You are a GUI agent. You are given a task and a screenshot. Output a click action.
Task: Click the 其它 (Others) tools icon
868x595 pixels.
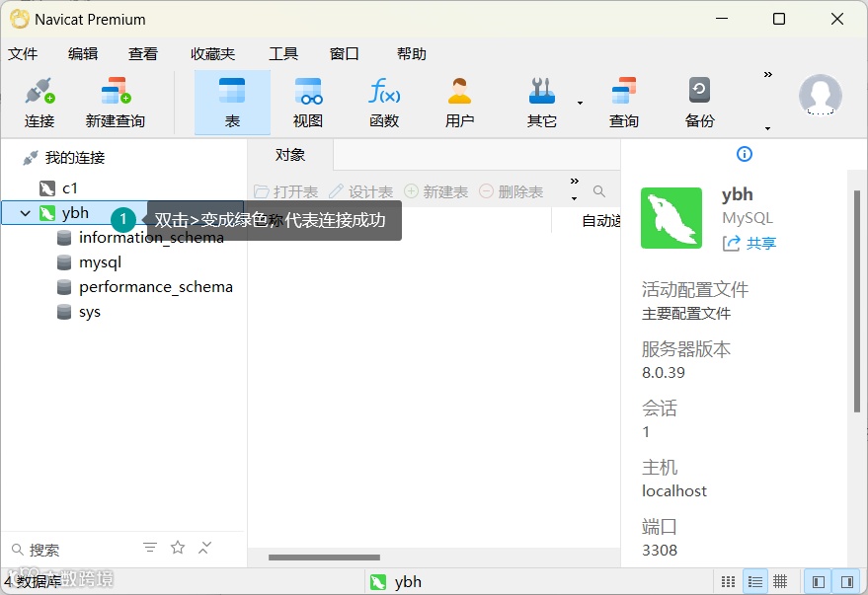point(542,103)
